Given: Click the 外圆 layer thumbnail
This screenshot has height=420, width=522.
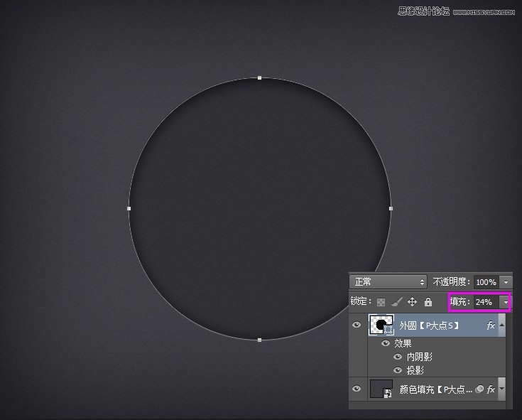Looking at the screenshot, I should [380, 325].
